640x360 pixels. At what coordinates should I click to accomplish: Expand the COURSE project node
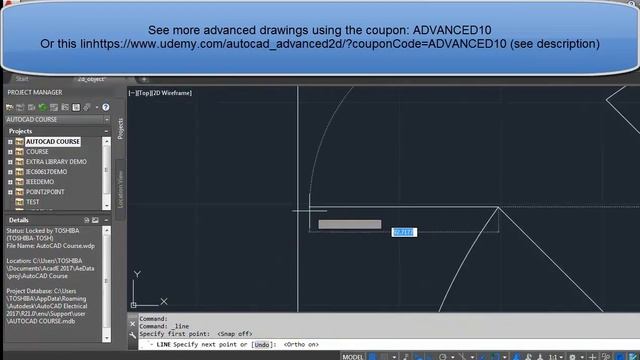10,152
